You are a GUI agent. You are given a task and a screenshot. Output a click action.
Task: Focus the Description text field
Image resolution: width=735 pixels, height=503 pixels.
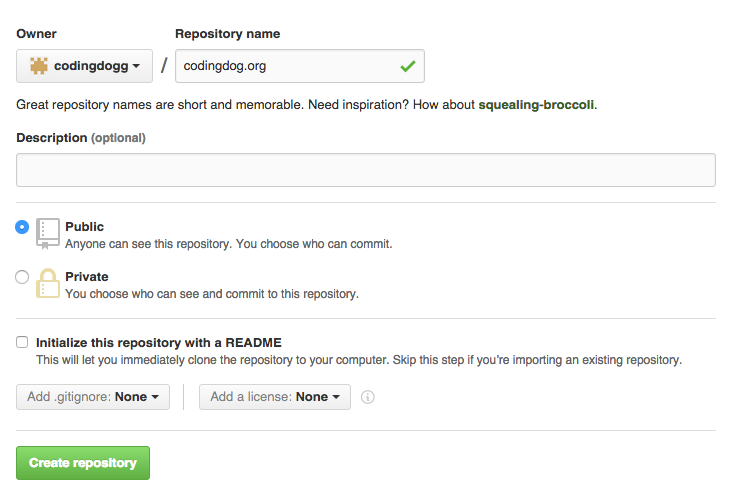[x=366, y=170]
